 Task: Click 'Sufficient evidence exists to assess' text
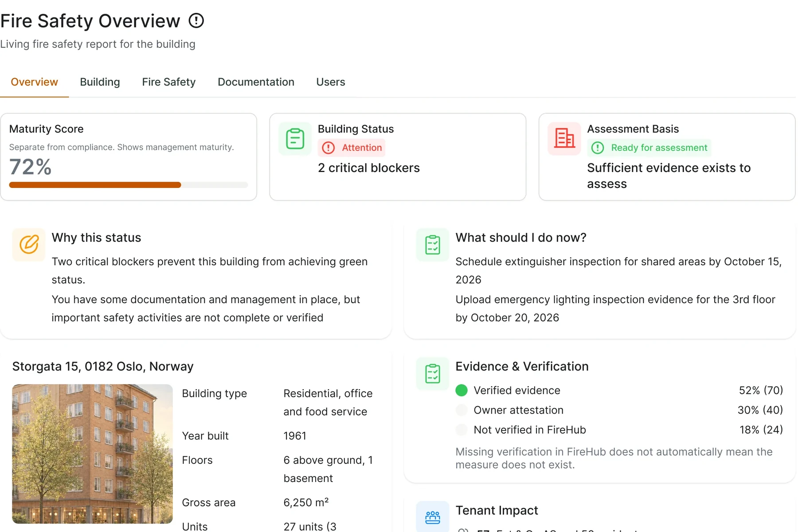669,176
